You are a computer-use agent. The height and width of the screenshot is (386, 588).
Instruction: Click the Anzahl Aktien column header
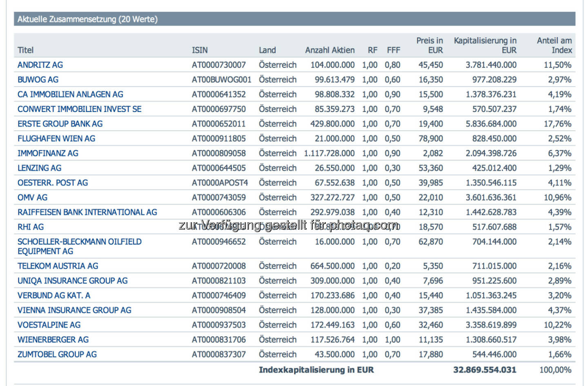330,50
